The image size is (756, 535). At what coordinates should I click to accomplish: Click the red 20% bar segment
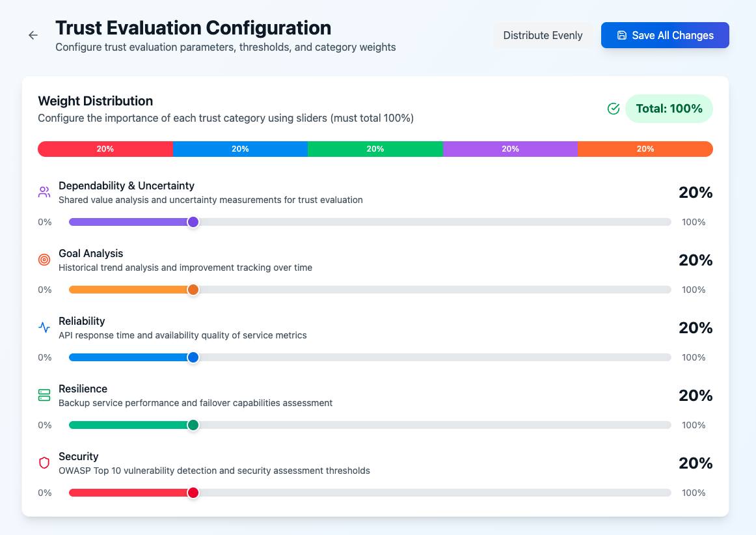pyautogui.click(x=105, y=149)
